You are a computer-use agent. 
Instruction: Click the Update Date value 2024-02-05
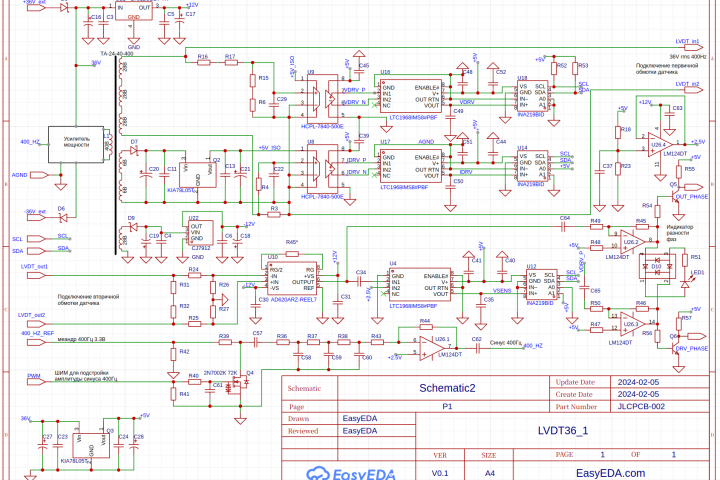click(638, 382)
